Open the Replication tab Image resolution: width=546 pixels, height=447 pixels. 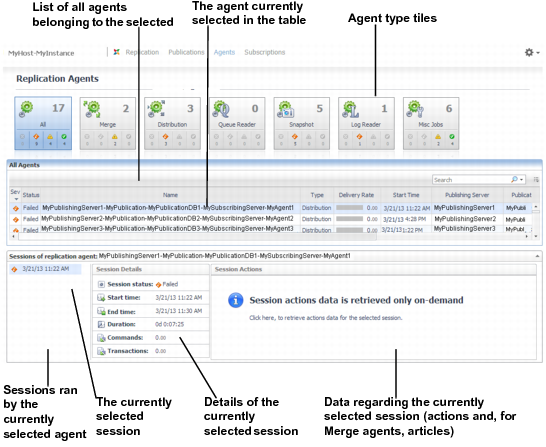(x=142, y=52)
